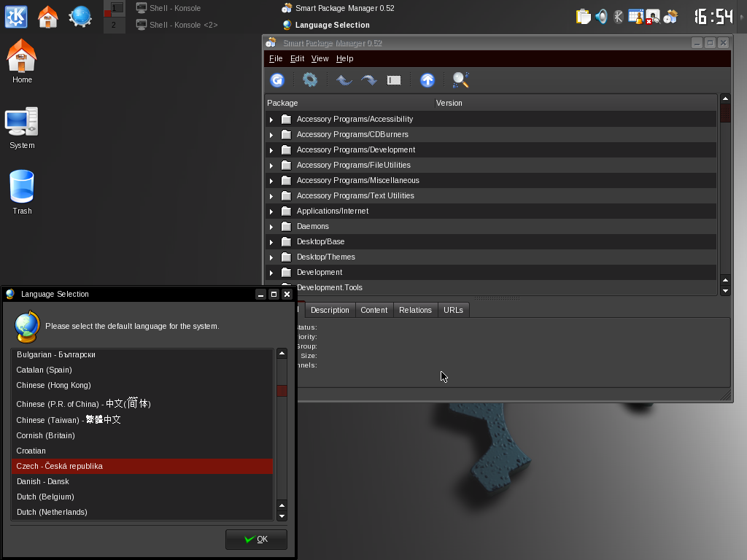Click the folder icon beside Desktop/Themes
Image resolution: width=747 pixels, height=560 pixels.
click(286, 257)
